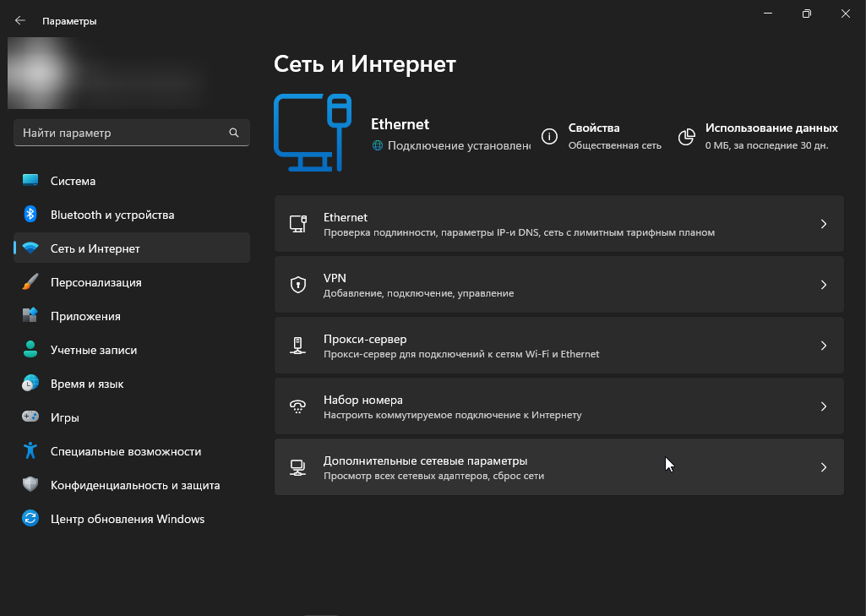Screen dimensions: 866x616
Task: Click the Центр обновления Windows sync icon
Action: 30,519
